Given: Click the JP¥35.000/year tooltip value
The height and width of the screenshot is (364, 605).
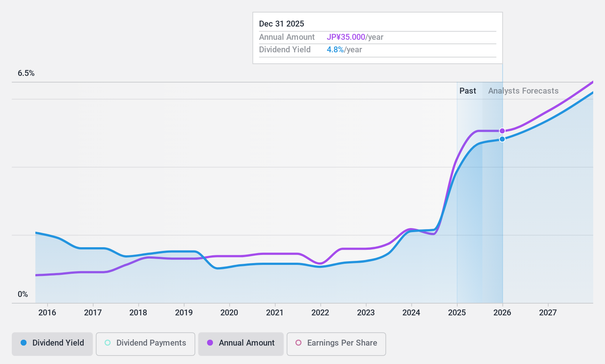Looking at the screenshot, I should coord(355,37).
